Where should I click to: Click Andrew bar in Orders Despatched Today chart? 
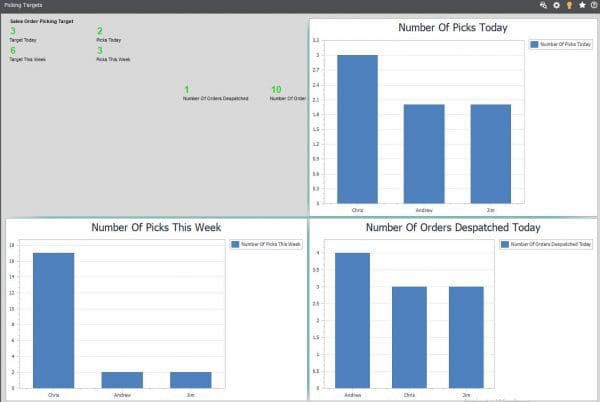(352, 321)
